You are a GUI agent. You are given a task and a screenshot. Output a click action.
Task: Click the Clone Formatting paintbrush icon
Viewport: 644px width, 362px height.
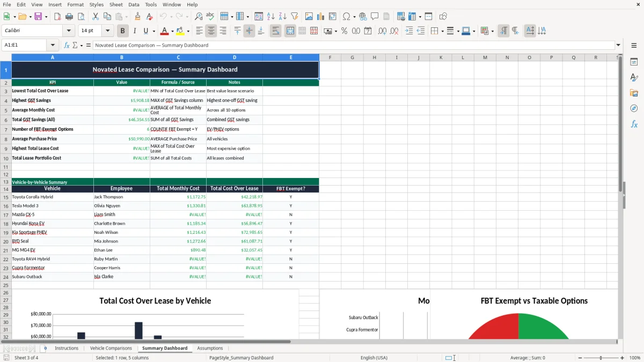[138, 17]
